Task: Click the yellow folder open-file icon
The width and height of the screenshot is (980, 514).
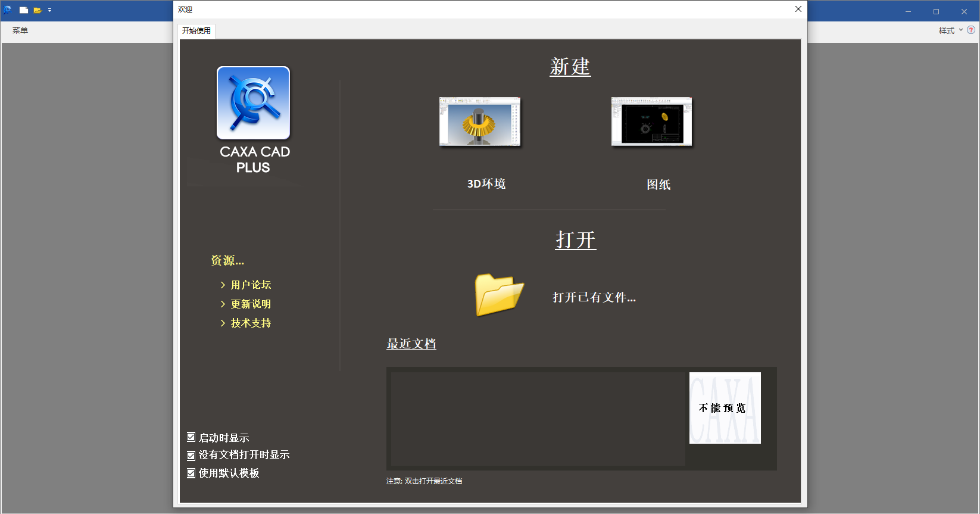Action: 499,295
